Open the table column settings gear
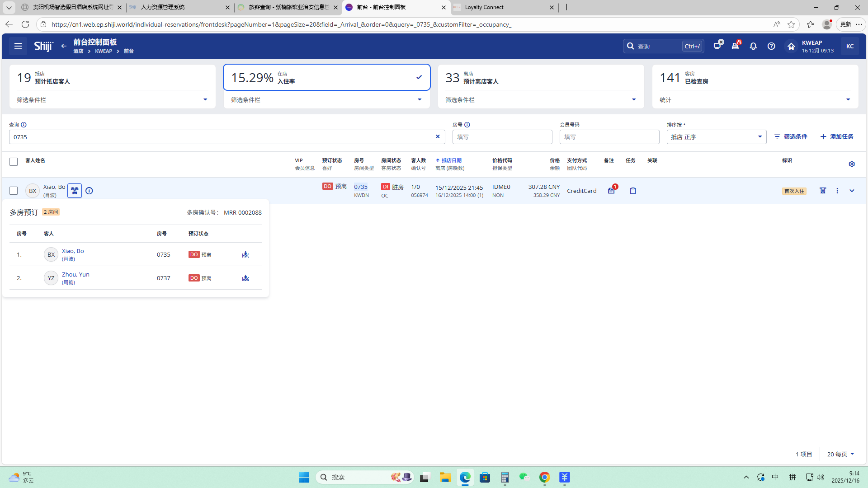The image size is (868, 488). coord(852,164)
